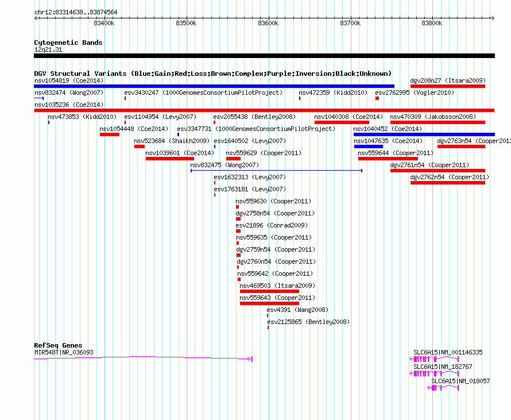Click esv1640502 (Levy2007) label
The width and height of the screenshot is (511, 420).
(250, 141)
